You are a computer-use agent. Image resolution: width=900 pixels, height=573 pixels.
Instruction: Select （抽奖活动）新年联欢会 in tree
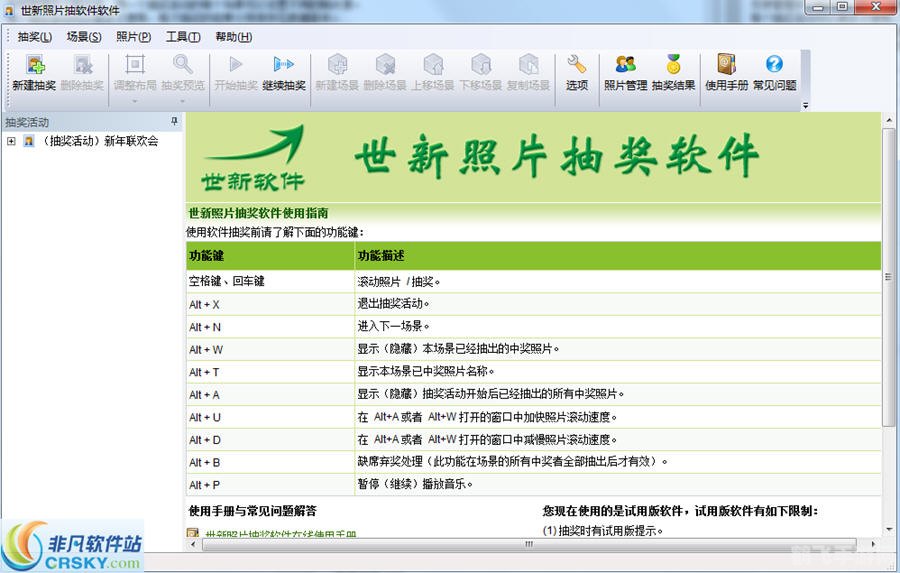click(x=100, y=141)
